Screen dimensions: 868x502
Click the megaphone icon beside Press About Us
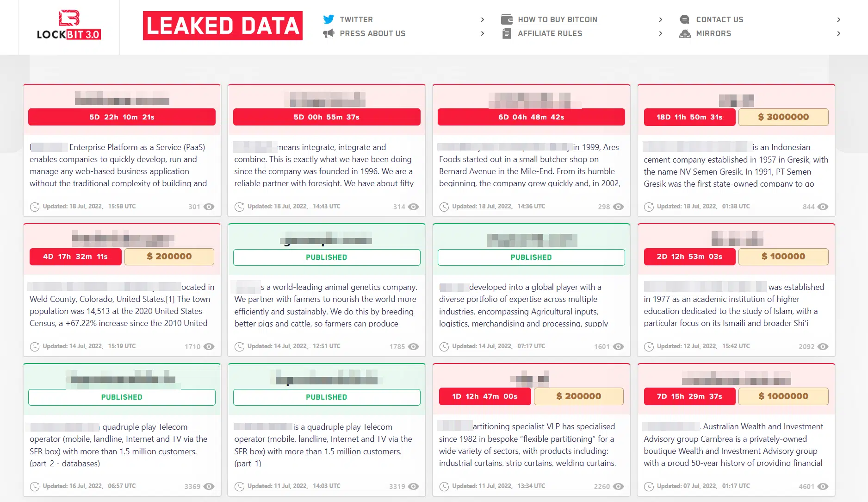329,33
